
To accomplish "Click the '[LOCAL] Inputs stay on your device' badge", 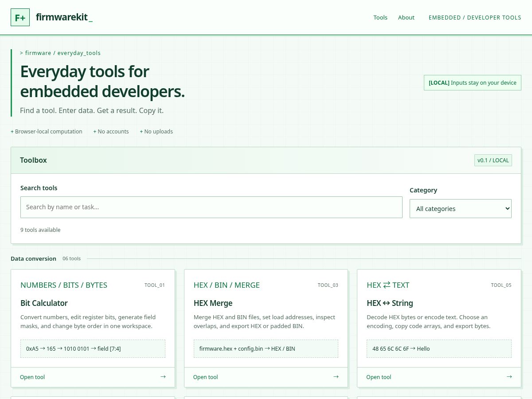I will [x=473, y=82].
